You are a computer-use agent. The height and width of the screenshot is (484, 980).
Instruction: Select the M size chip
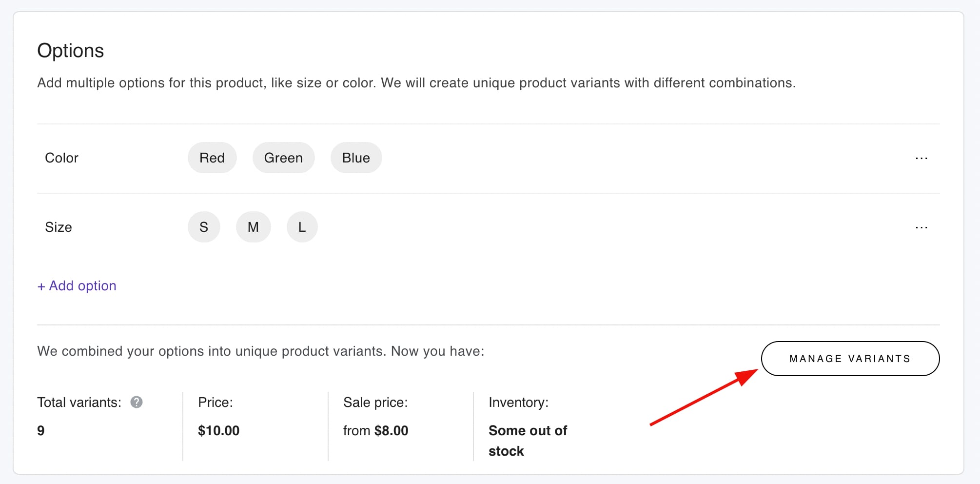point(253,227)
